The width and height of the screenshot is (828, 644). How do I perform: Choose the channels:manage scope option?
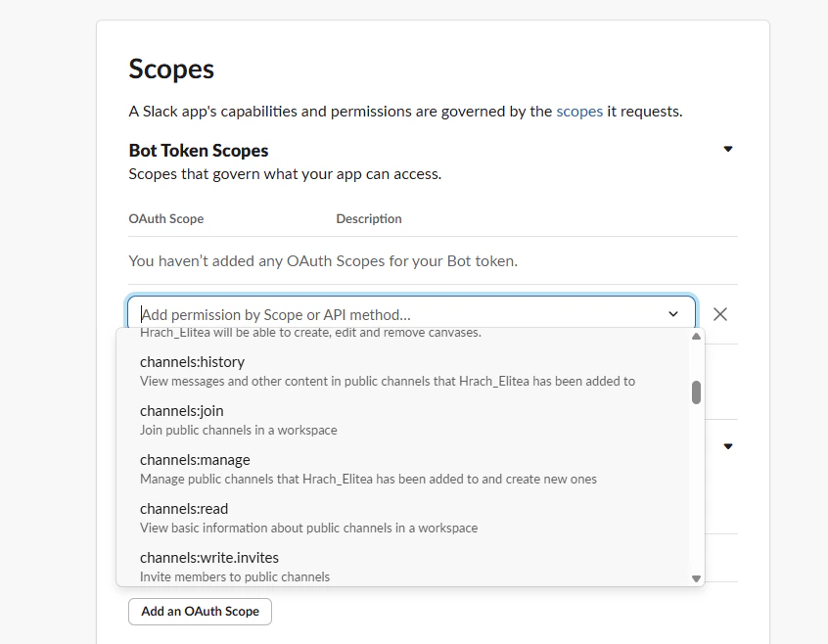click(x=402, y=469)
